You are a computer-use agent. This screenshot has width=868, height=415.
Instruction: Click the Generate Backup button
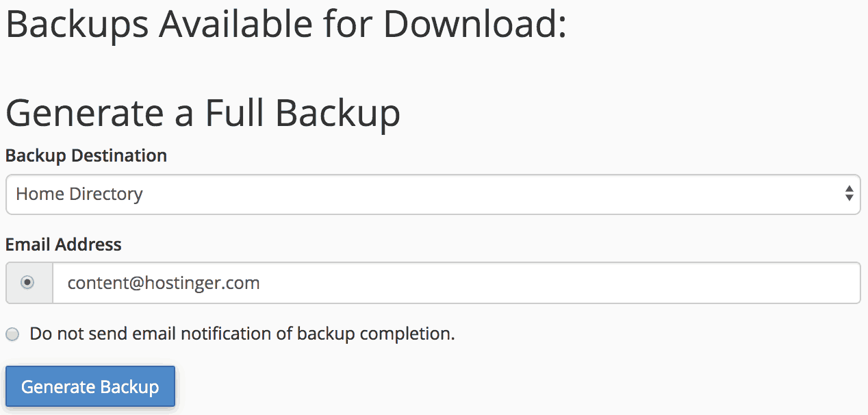click(90, 387)
